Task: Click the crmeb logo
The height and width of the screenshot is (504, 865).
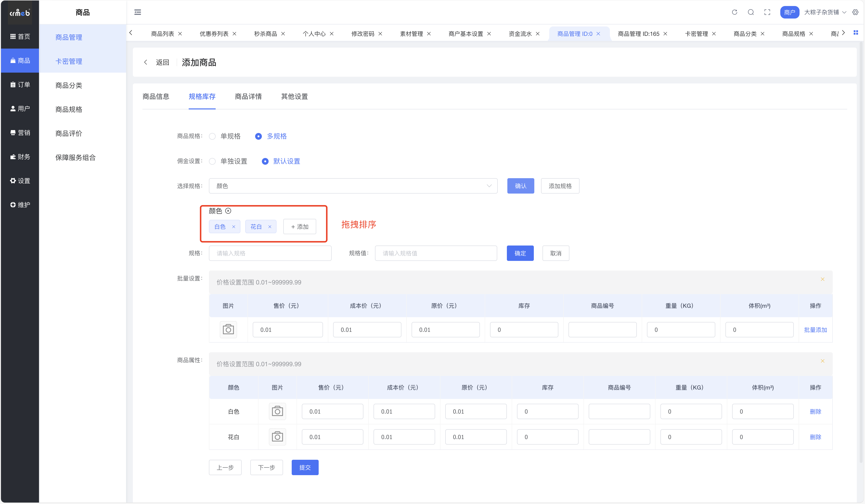Action: (20, 13)
